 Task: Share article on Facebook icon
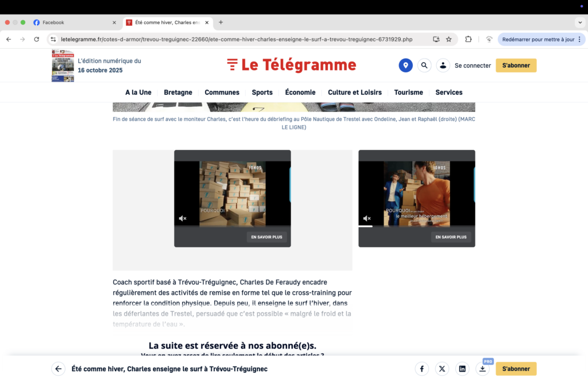coord(421,369)
